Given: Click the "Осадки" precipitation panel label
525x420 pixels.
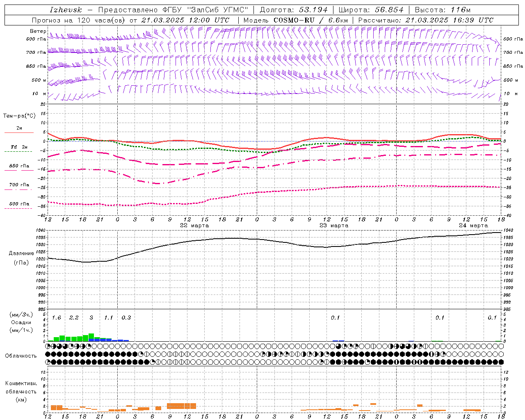Looking at the screenshot, I should tap(21, 322).
